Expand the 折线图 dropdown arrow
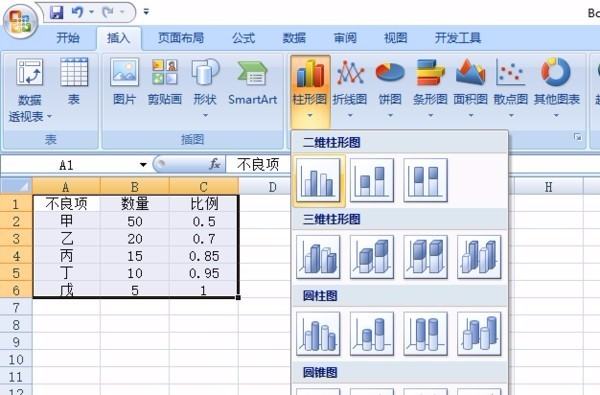 click(x=350, y=115)
